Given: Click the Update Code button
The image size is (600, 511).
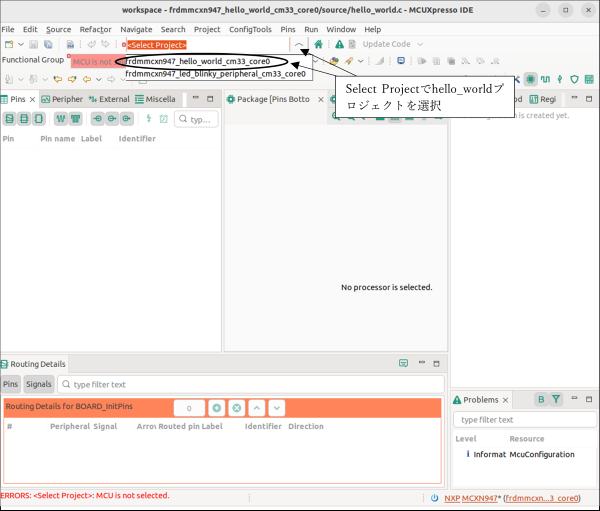Looking at the screenshot, I should click(386, 45).
